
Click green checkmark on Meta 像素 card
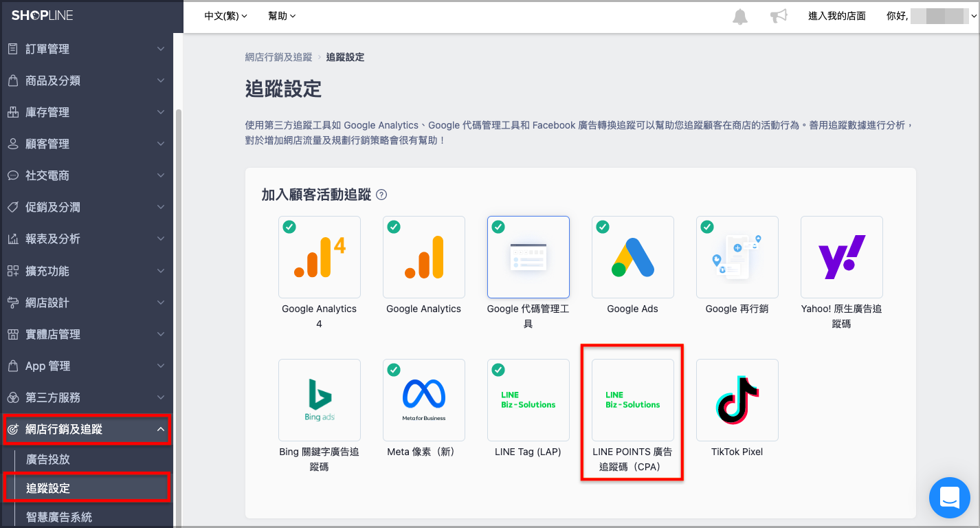click(394, 370)
